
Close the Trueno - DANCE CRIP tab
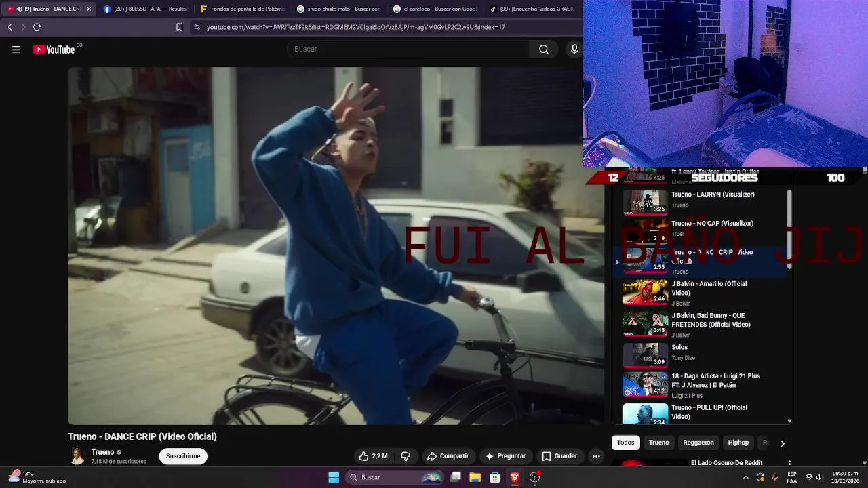(x=88, y=9)
